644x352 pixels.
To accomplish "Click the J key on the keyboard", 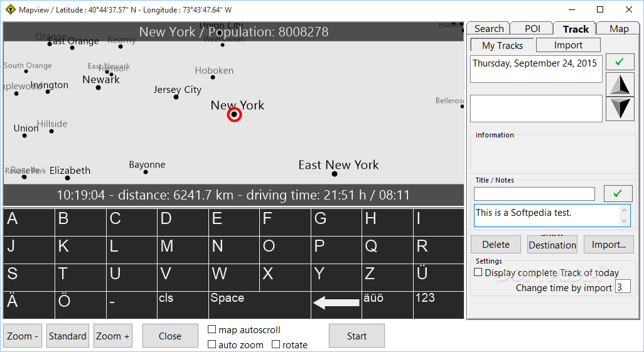I will point(29,250).
